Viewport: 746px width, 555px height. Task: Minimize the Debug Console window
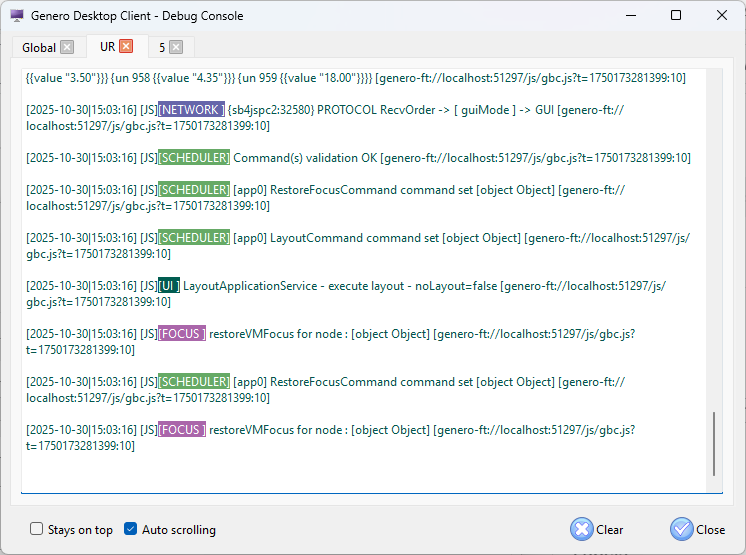[x=631, y=16]
